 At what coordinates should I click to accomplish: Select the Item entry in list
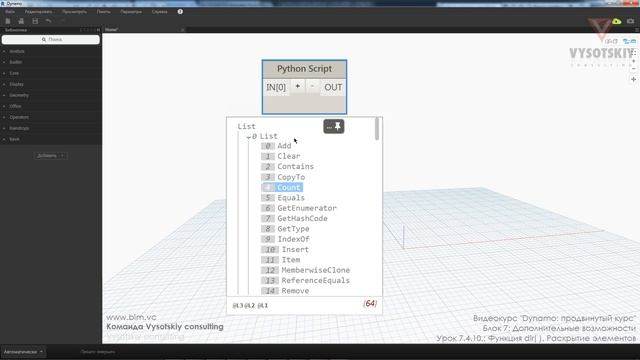pyautogui.click(x=291, y=260)
